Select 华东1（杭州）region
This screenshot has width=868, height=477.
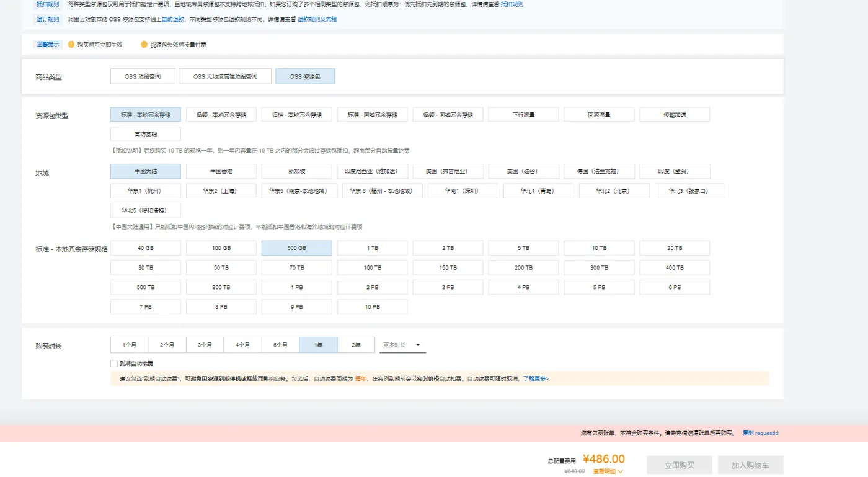[x=146, y=191]
